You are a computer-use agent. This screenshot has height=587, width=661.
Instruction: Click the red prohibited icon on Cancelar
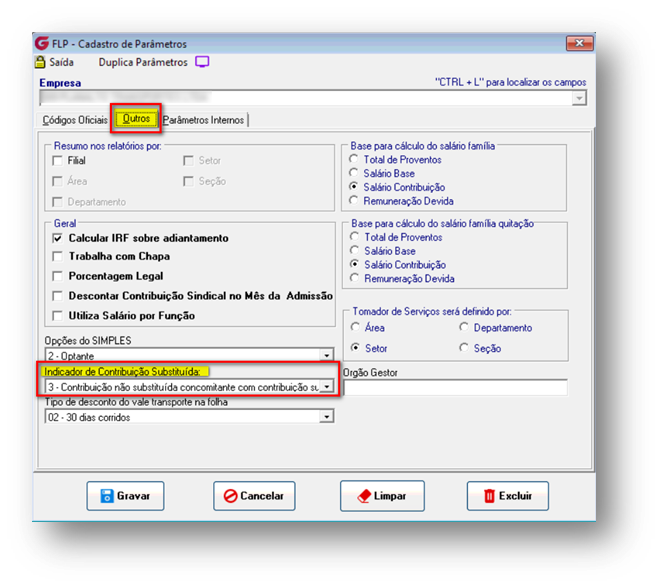click(x=231, y=495)
